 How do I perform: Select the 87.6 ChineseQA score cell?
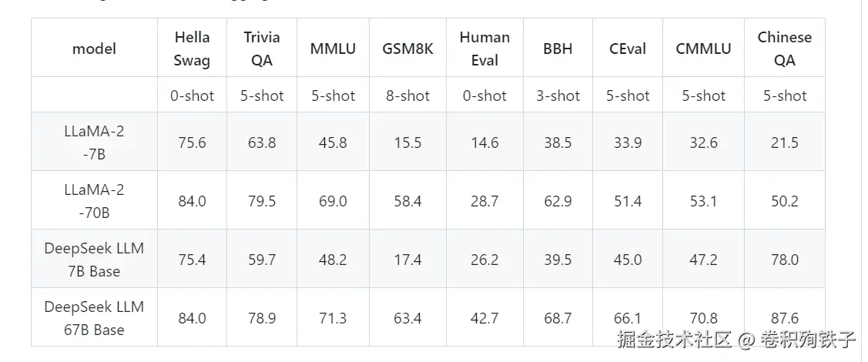[784, 317]
